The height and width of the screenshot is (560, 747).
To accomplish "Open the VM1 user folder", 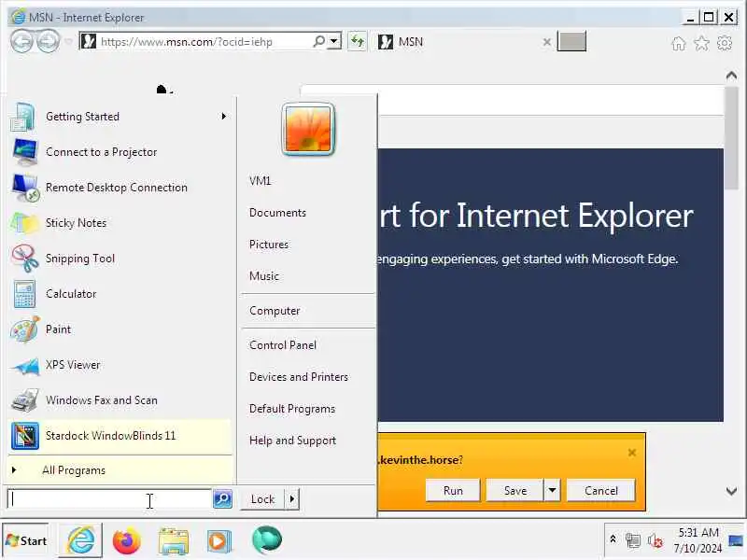I will click(x=261, y=181).
